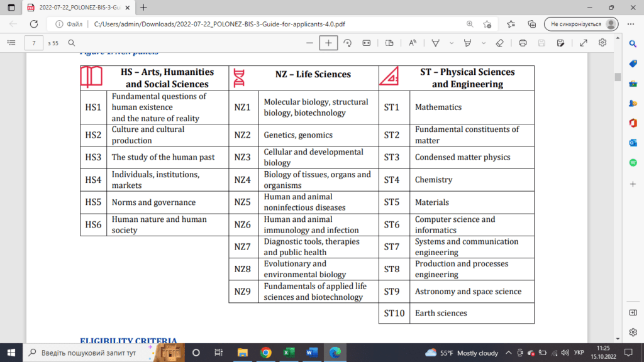Screen dimensions: 644x362
Task: Click the page number field showing 7
Action: click(33, 43)
